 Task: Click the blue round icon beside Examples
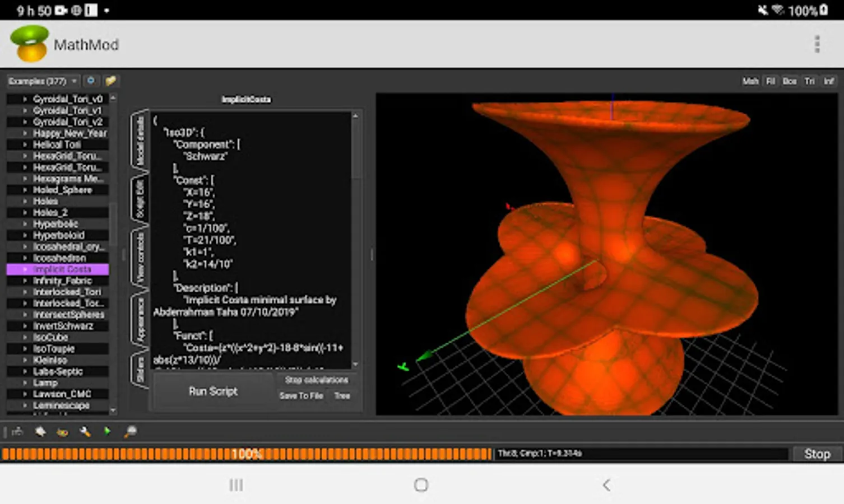click(x=91, y=81)
